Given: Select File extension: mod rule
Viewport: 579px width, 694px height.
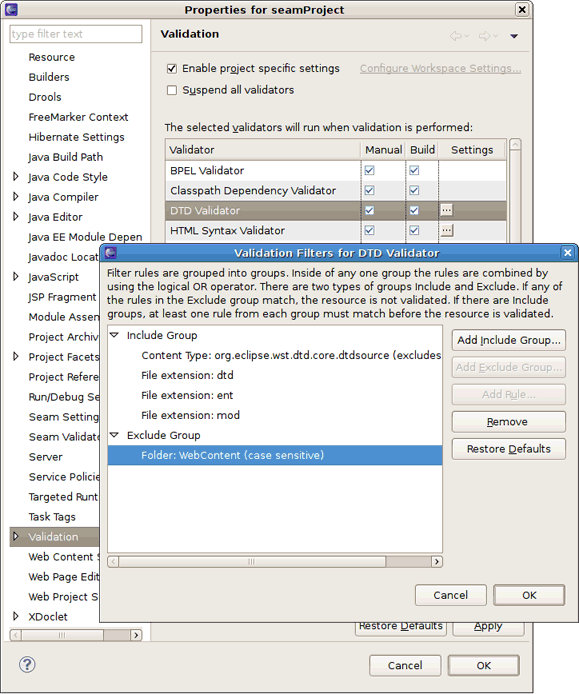Looking at the screenshot, I should pos(191,415).
